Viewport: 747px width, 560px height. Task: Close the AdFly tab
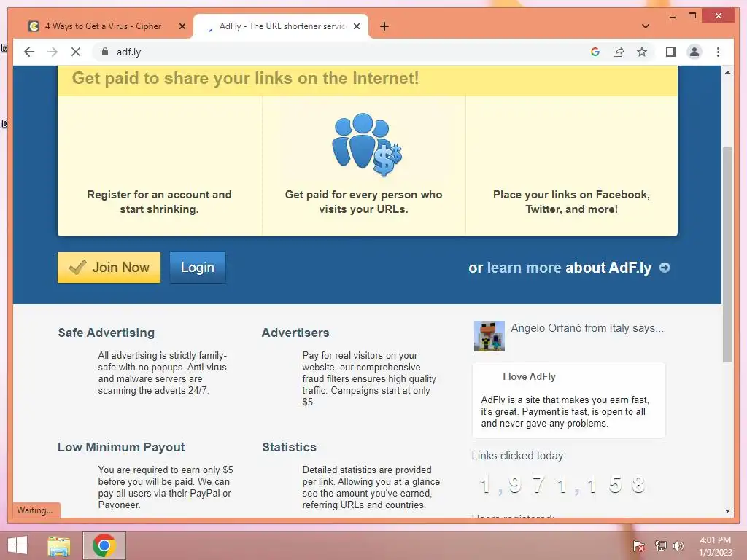click(x=356, y=26)
